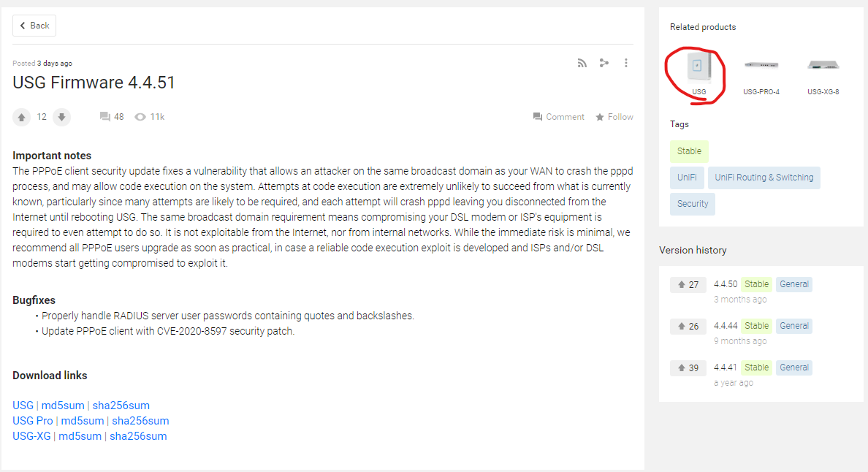This screenshot has width=868, height=472.
Task: Select the USG-XG-8 product thumbnail
Action: [823, 67]
